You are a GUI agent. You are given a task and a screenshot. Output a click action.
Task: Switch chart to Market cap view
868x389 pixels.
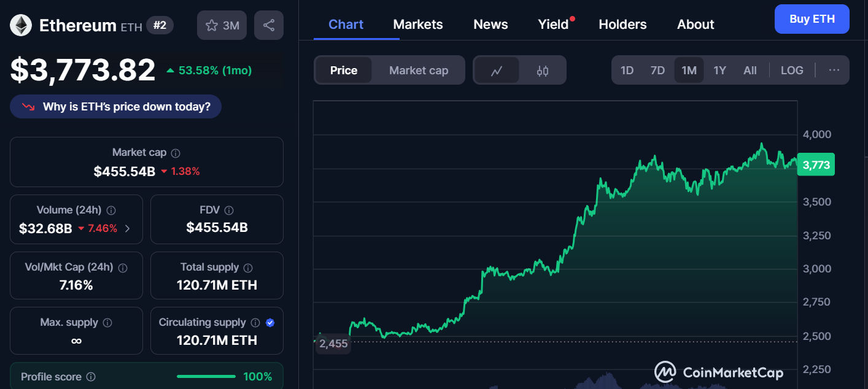coord(418,70)
